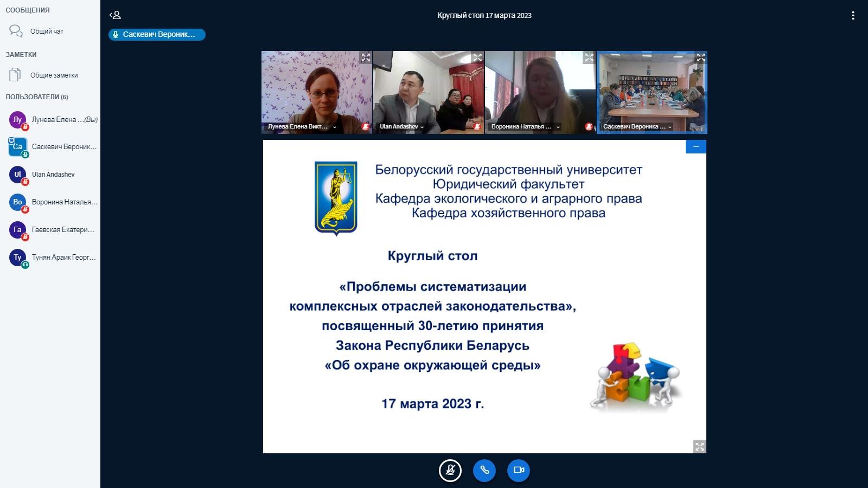This screenshot has width=868, height=488.
Task: Make presentation fullscreen using corner icon
Action: pos(699,447)
